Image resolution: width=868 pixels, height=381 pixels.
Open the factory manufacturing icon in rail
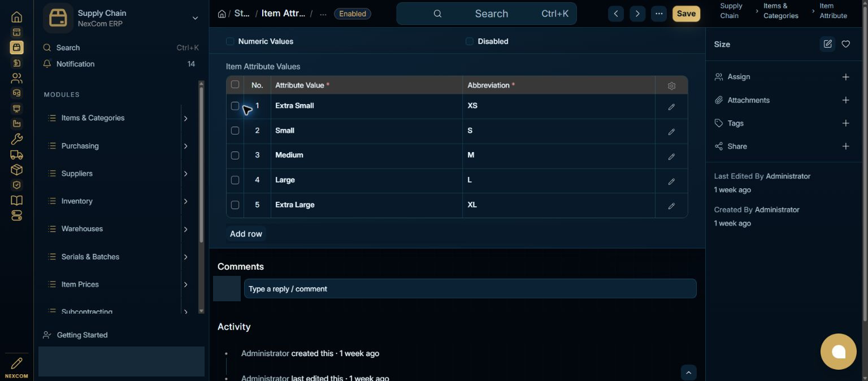coord(16,124)
